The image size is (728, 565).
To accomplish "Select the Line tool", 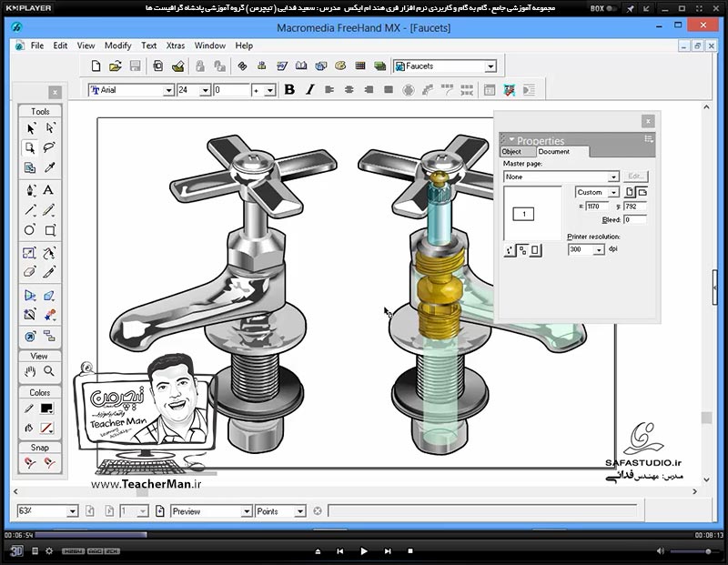I will pyautogui.click(x=31, y=210).
